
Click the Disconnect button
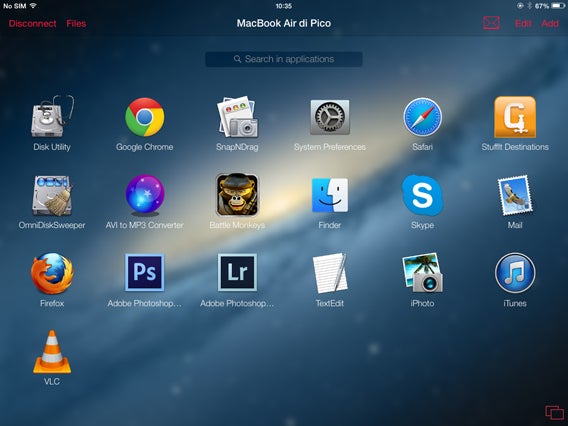(x=33, y=24)
